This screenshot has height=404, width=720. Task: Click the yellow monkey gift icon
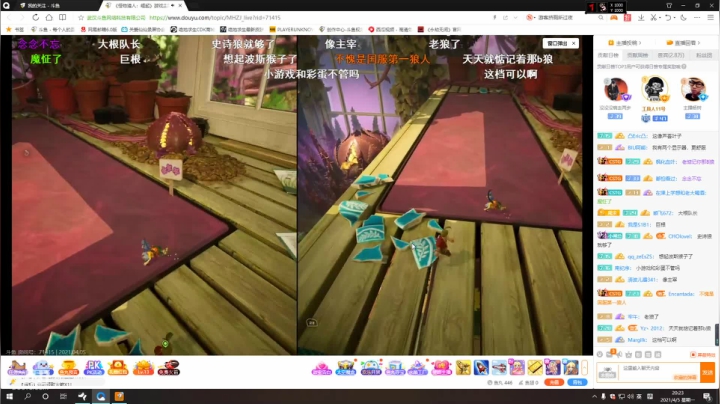(463, 367)
